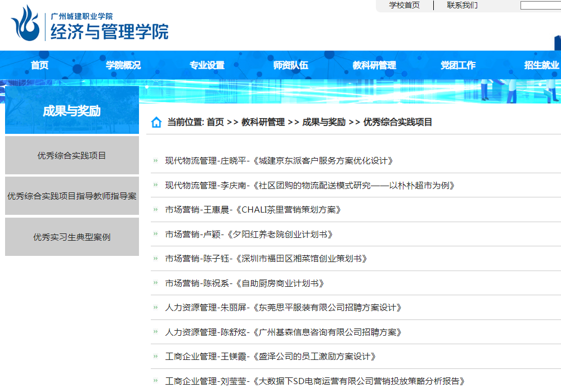Open the 招生就业 navigation menu
Viewport: 561px width, 392px height.
541,65
